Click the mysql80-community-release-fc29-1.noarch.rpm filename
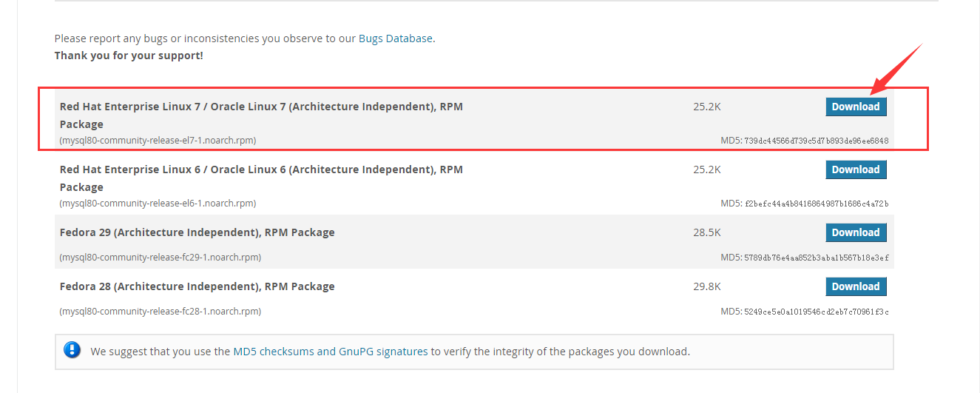This screenshot has height=393, width=980. point(160,258)
